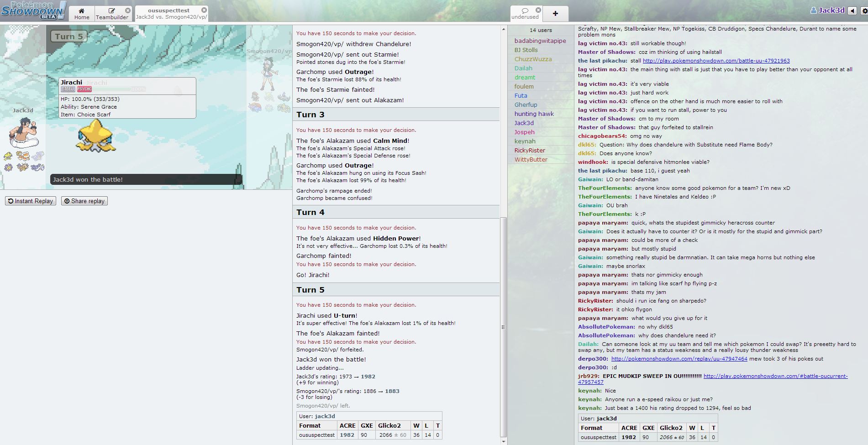The image size is (868, 445).
Task: Close the underused chat room tab
Action: coord(538,10)
